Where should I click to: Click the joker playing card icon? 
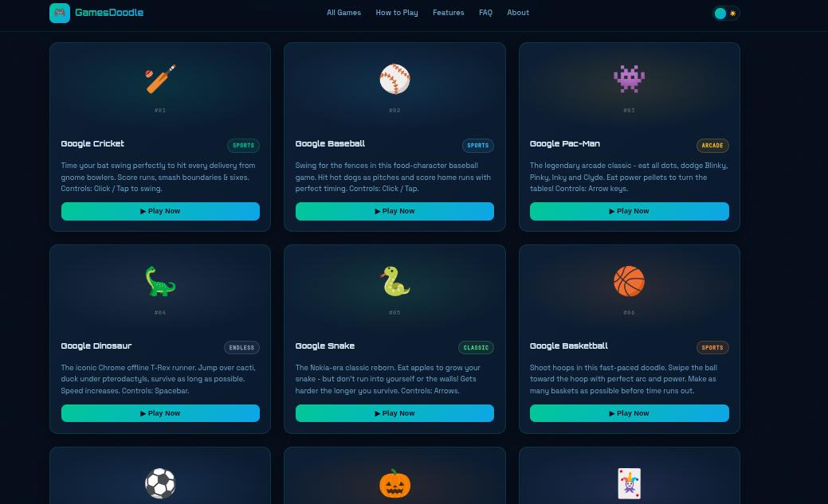[629, 483]
